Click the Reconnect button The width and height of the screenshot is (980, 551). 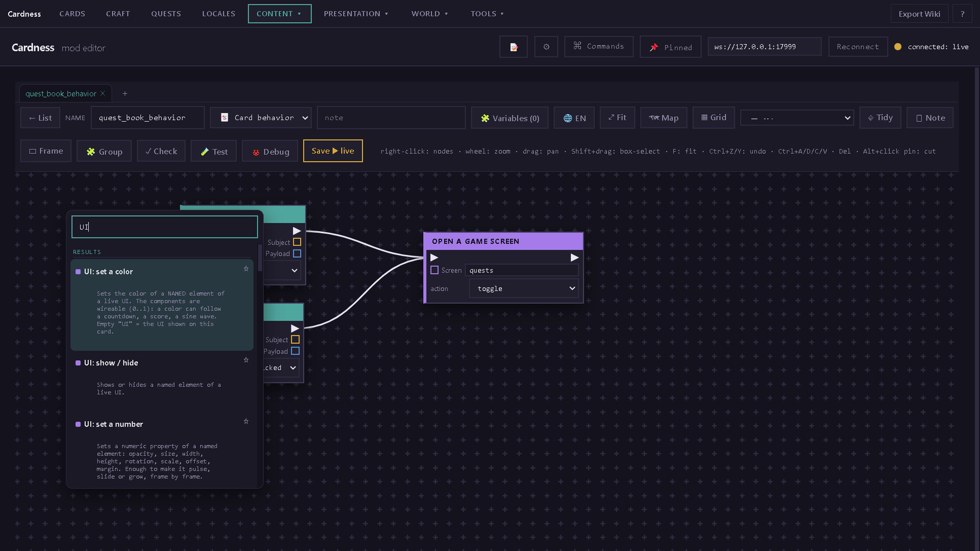point(858,46)
